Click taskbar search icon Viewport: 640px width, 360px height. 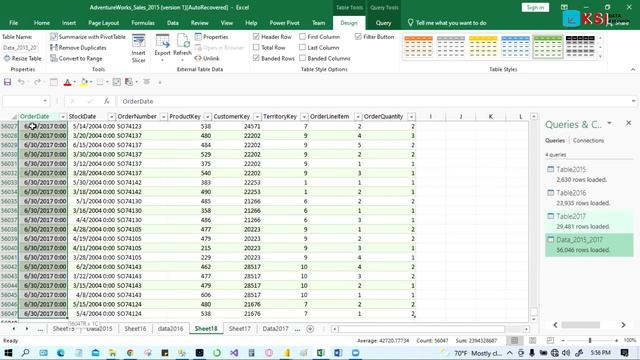tap(25, 353)
